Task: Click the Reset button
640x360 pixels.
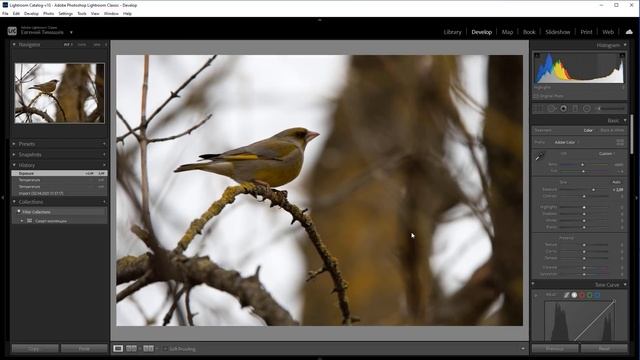Action: coord(604,349)
